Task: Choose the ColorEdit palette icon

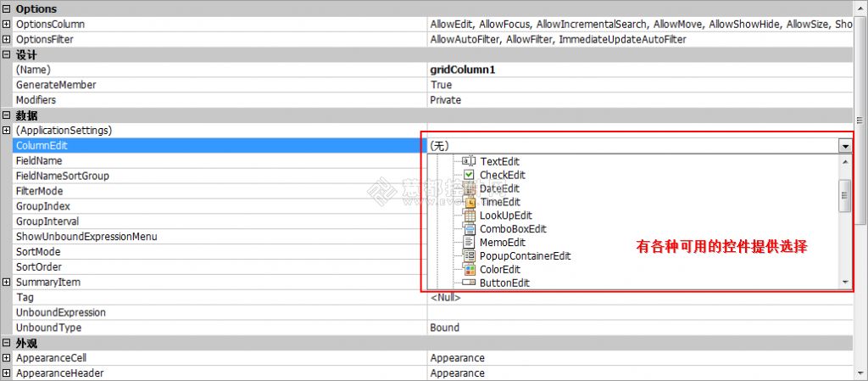Action: (x=469, y=270)
